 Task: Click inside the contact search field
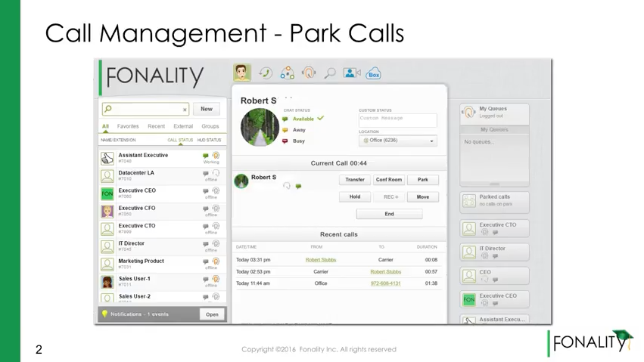[146, 109]
